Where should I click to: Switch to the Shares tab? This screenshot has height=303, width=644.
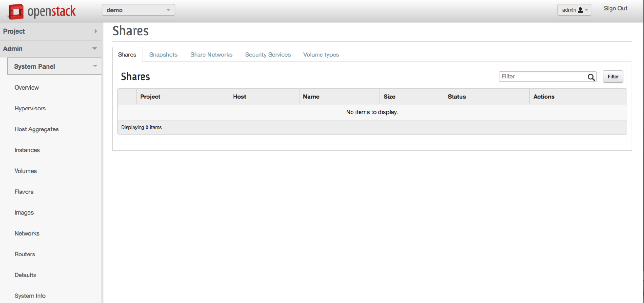click(x=127, y=54)
